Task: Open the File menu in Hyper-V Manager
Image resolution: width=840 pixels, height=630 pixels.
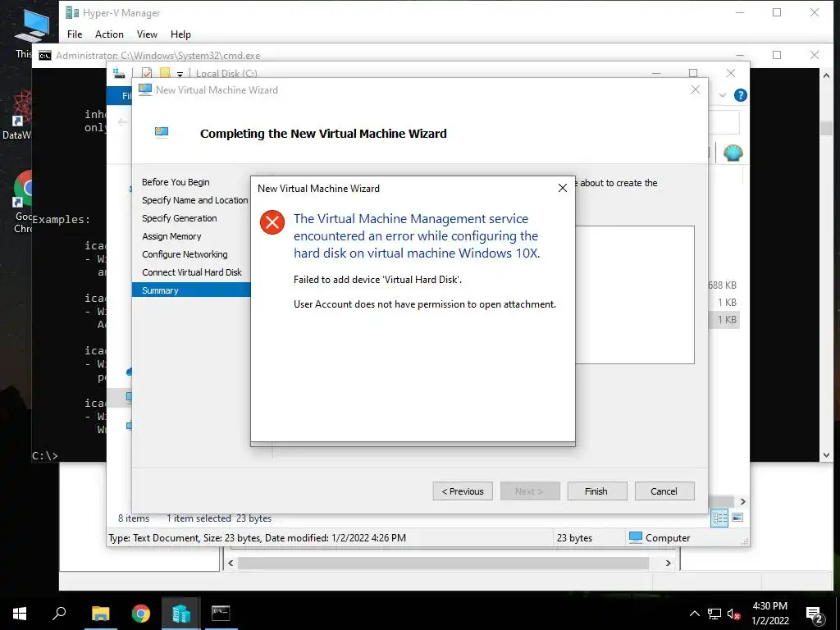Action: 75,34
